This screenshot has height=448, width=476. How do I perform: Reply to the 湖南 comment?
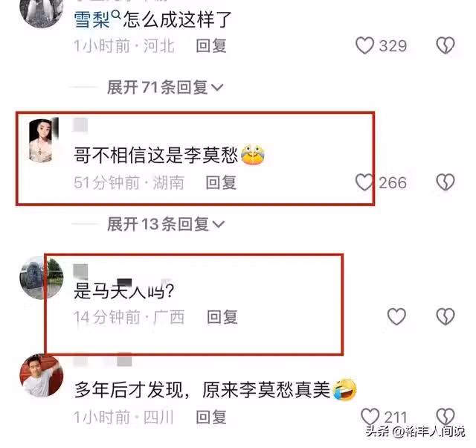click(x=221, y=182)
